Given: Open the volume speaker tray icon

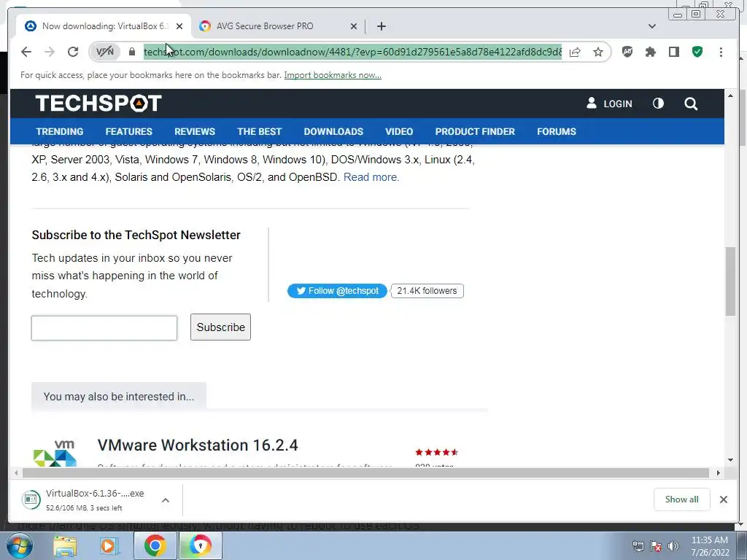Looking at the screenshot, I should click(673, 545).
